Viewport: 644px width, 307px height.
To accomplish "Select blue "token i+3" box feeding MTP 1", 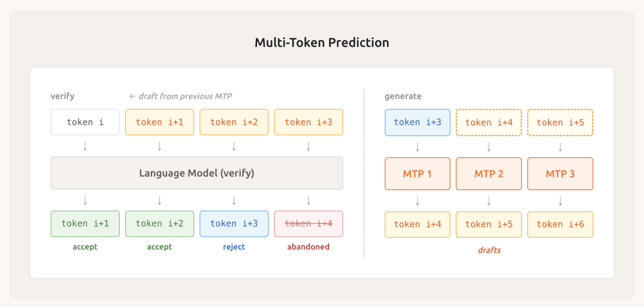I will (x=417, y=122).
